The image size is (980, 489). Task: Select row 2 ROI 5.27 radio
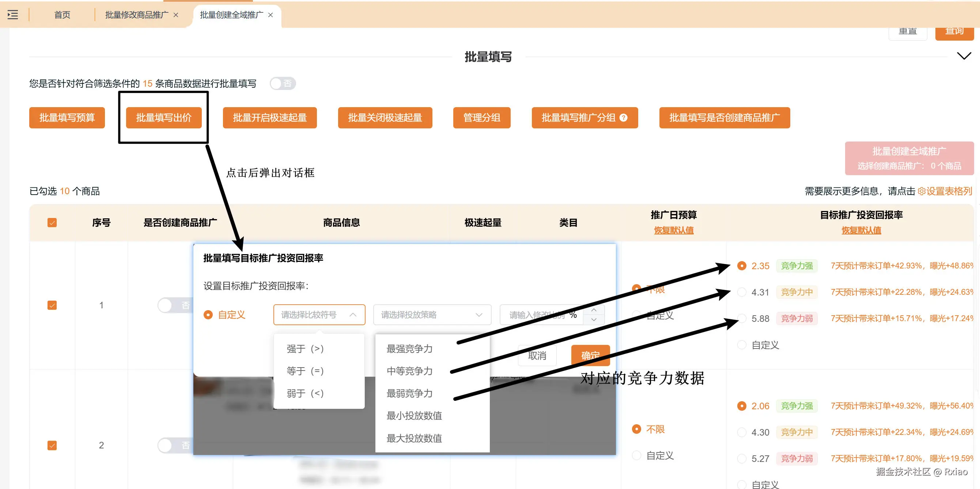pos(741,459)
